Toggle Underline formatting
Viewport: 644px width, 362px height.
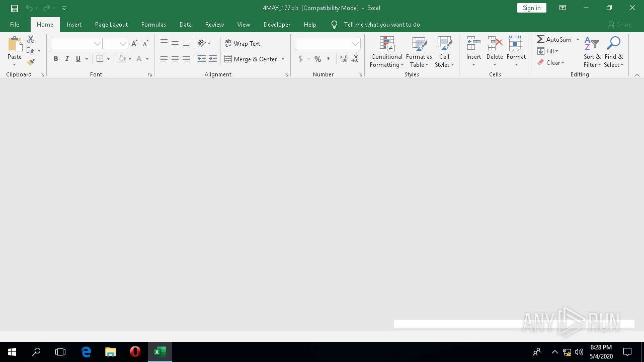[x=78, y=59]
